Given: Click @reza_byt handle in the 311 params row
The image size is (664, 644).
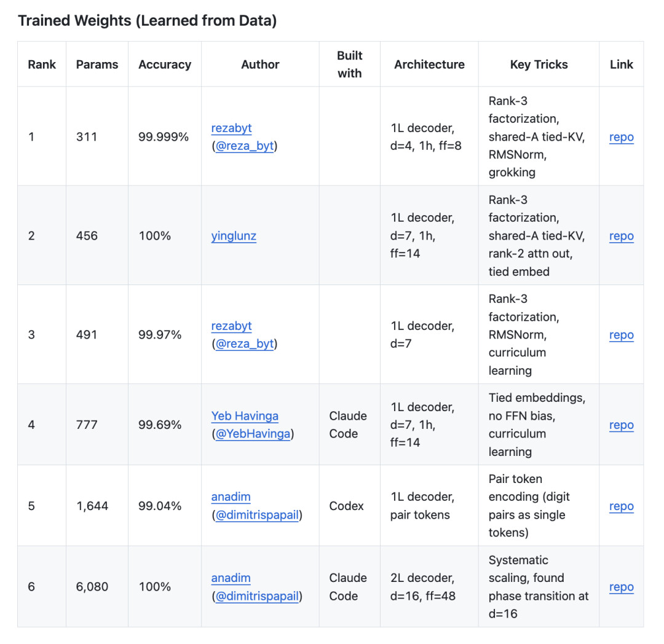Looking at the screenshot, I should pyautogui.click(x=244, y=146).
